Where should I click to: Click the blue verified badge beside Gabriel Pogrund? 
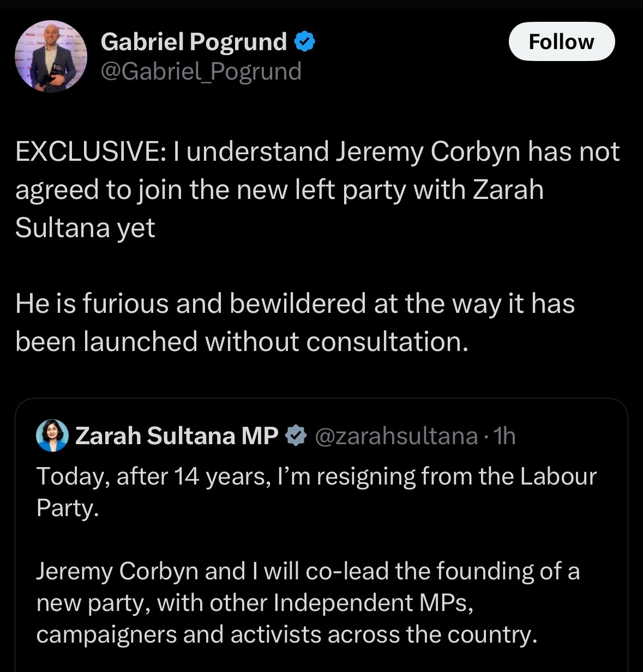point(305,41)
